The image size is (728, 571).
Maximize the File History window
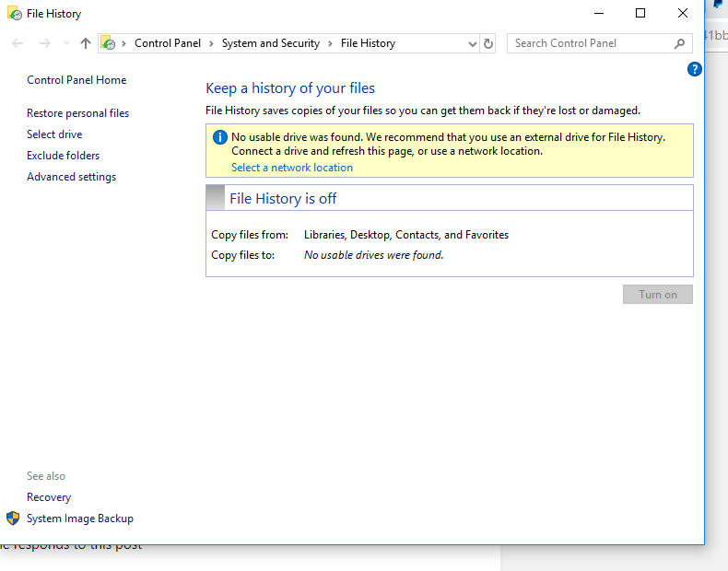point(640,13)
